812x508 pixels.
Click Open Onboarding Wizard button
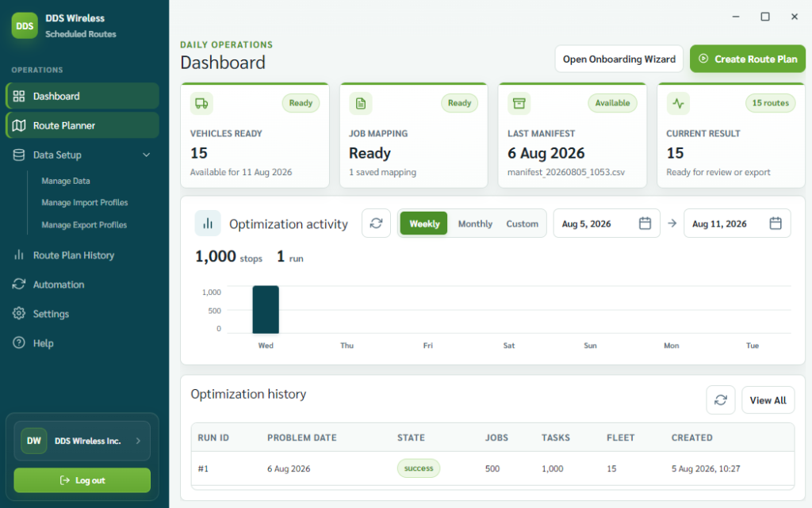(619, 59)
